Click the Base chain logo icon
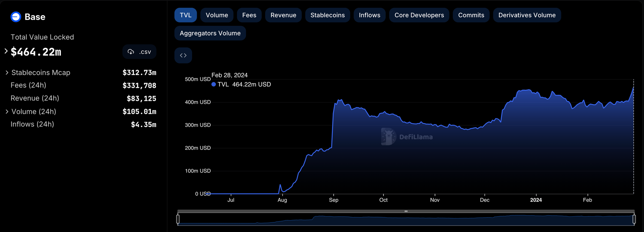 [x=16, y=17]
